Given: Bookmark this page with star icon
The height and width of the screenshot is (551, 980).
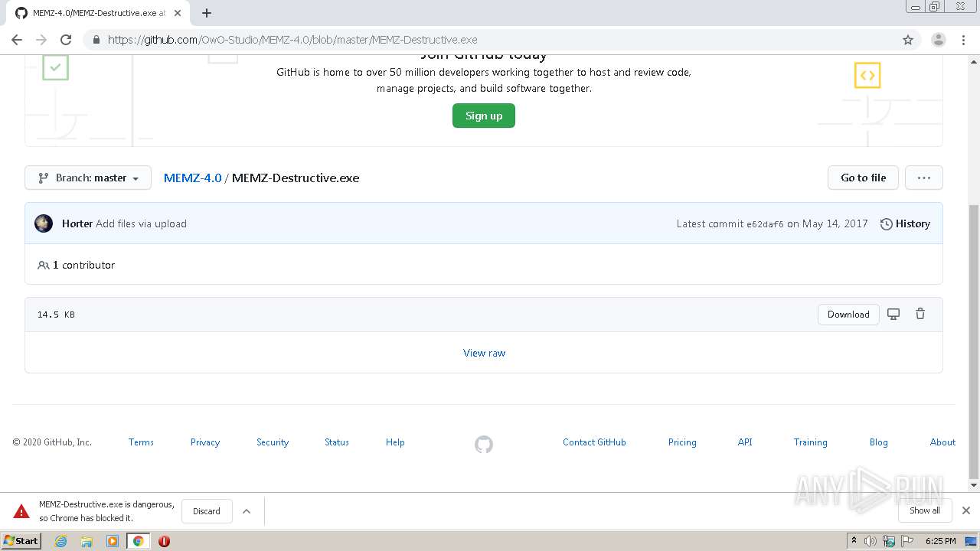Looking at the screenshot, I should point(908,40).
